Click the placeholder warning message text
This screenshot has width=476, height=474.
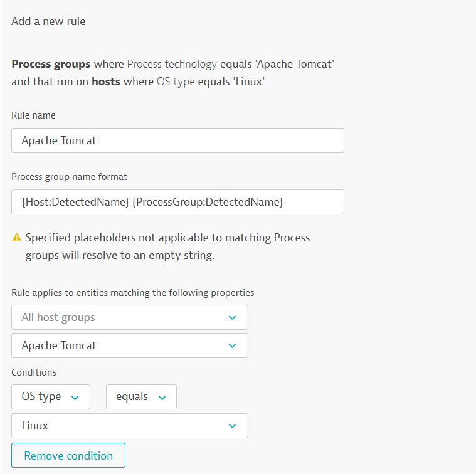pos(167,246)
